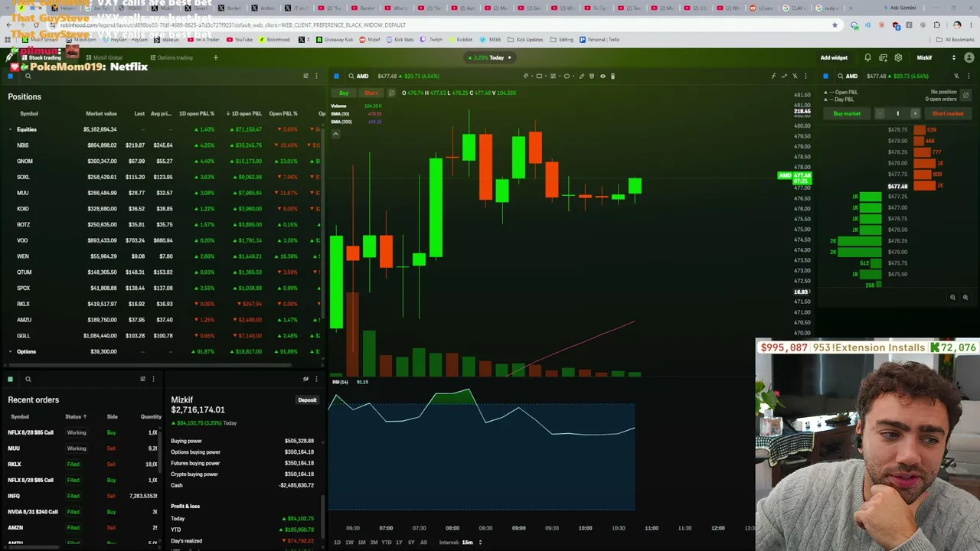This screenshot has width=980, height=551.
Task: Click the AMD chart symbol search icon
Action: click(x=351, y=76)
